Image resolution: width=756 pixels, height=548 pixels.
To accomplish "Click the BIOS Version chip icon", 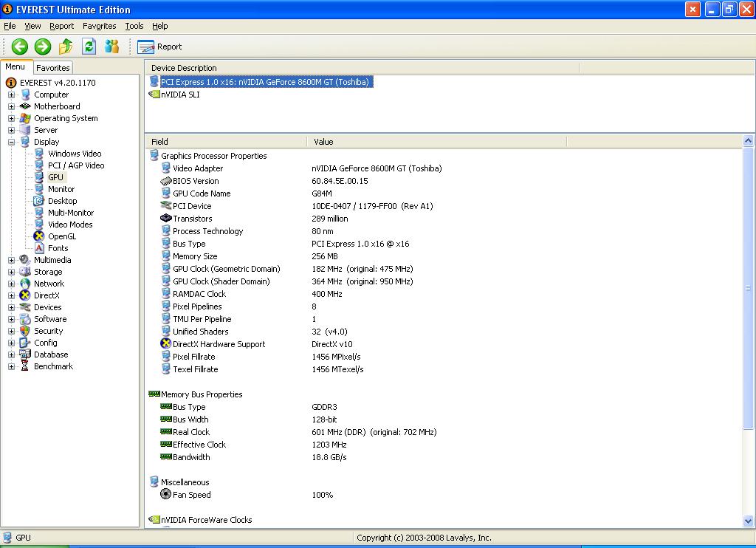I will click(x=166, y=181).
